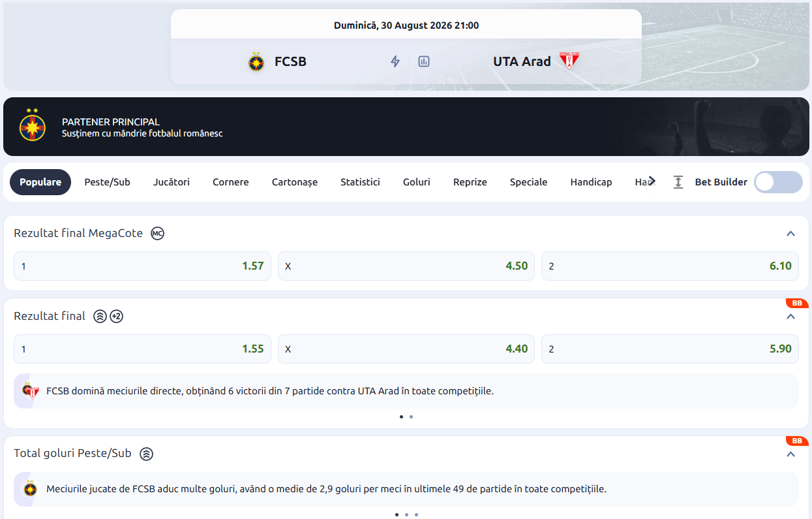This screenshot has width=812, height=519.
Task: Click the MC MegaCote badge icon
Action: (157, 233)
